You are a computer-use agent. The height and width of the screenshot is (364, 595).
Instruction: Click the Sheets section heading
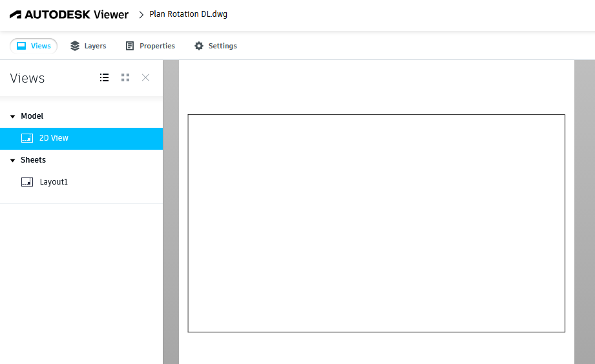tap(33, 160)
